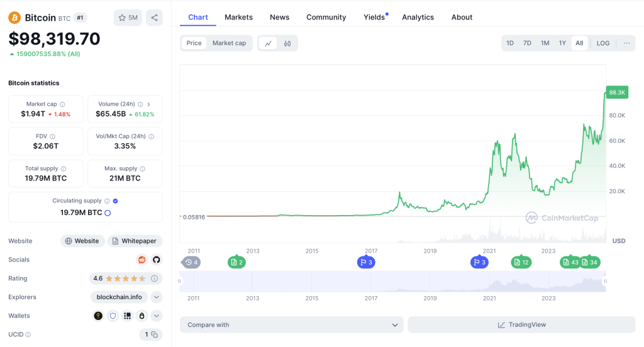Open the Ledger wallet icon
This screenshot has height=347, width=644.
tap(127, 316)
